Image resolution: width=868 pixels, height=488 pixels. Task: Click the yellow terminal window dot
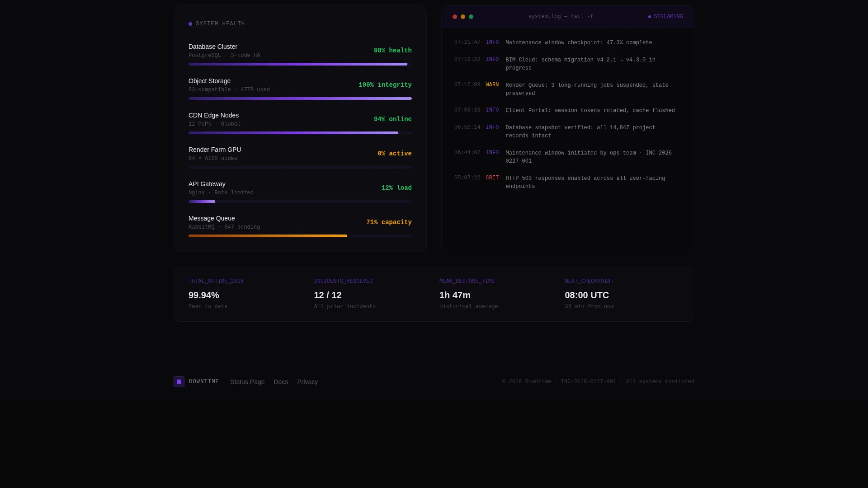[463, 17]
